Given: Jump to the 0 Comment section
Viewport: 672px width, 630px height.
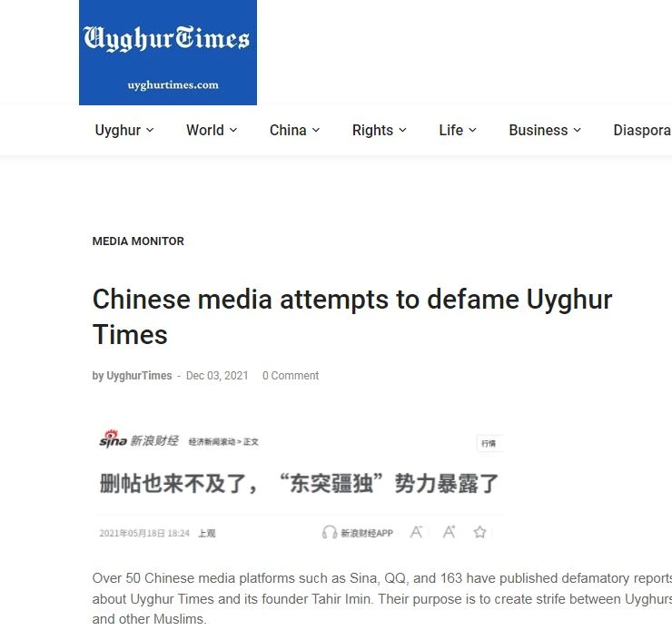Looking at the screenshot, I should pyautogui.click(x=291, y=376).
